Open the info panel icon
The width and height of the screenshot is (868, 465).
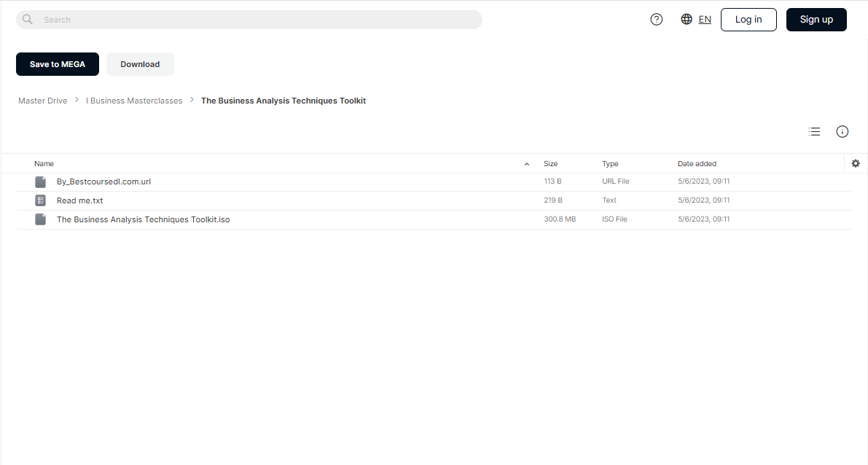842,132
